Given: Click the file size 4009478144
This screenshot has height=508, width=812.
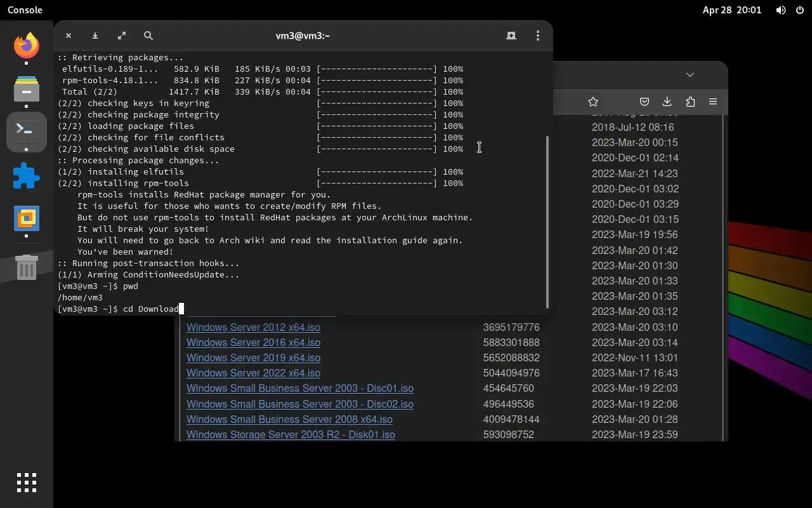Looking at the screenshot, I should pyautogui.click(x=511, y=419).
